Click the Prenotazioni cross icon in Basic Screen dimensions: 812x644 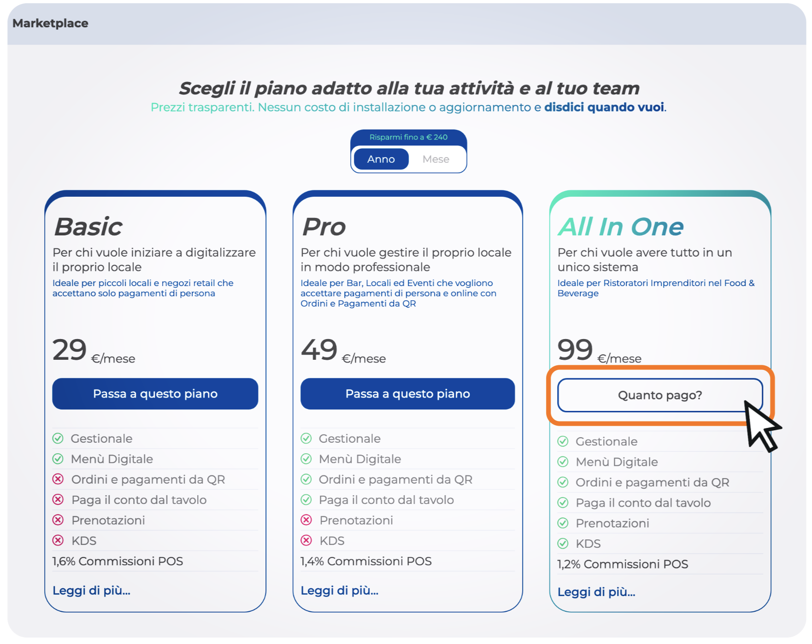pyautogui.click(x=58, y=520)
